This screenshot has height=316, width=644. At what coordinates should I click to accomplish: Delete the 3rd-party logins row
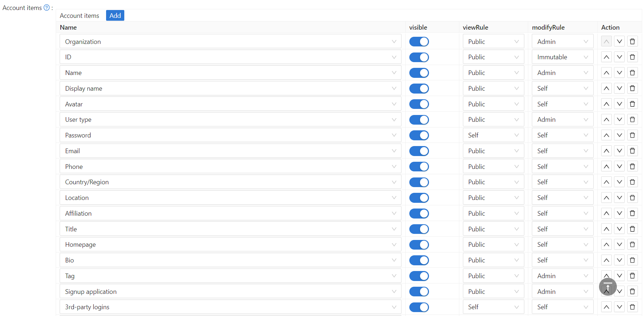pyautogui.click(x=632, y=307)
